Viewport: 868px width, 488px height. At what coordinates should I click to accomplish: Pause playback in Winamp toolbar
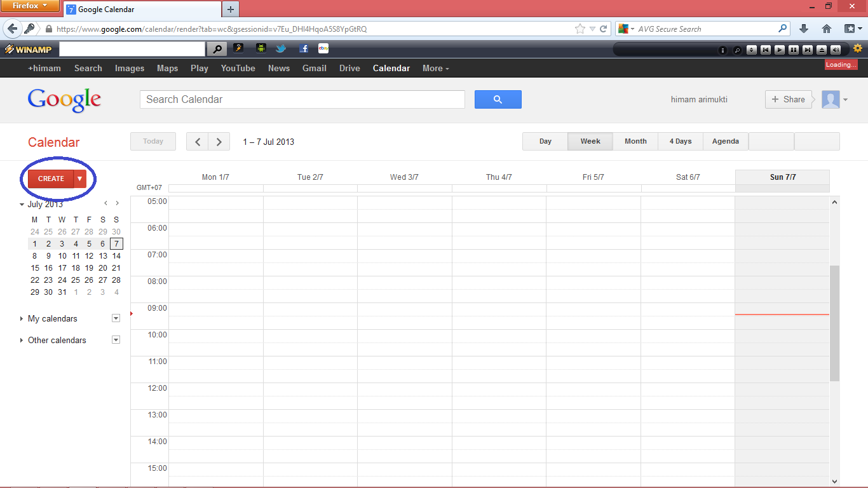coord(794,50)
